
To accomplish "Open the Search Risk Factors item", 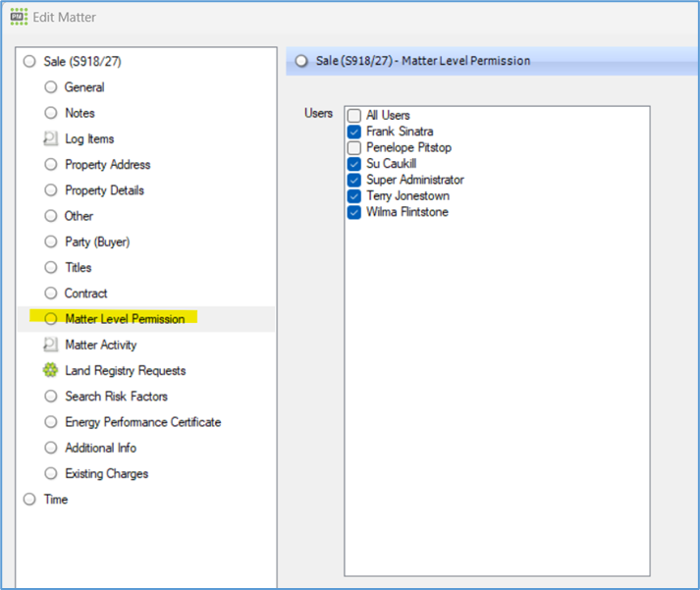I will [116, 396].
